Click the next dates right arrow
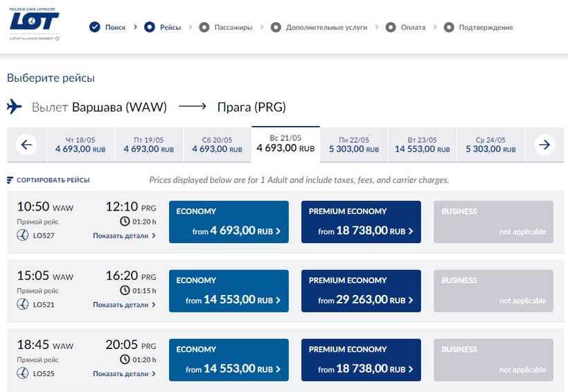Screen dimensions: 568x392 (x=545, y=145)
